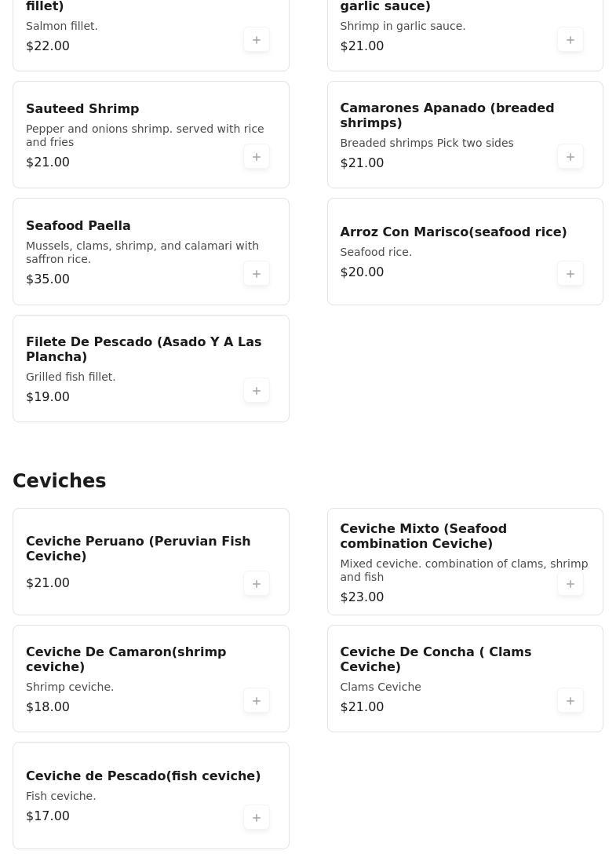616x854 pixels.
Task: Add Filete De Pescado to order
Action: coord(257,391)
